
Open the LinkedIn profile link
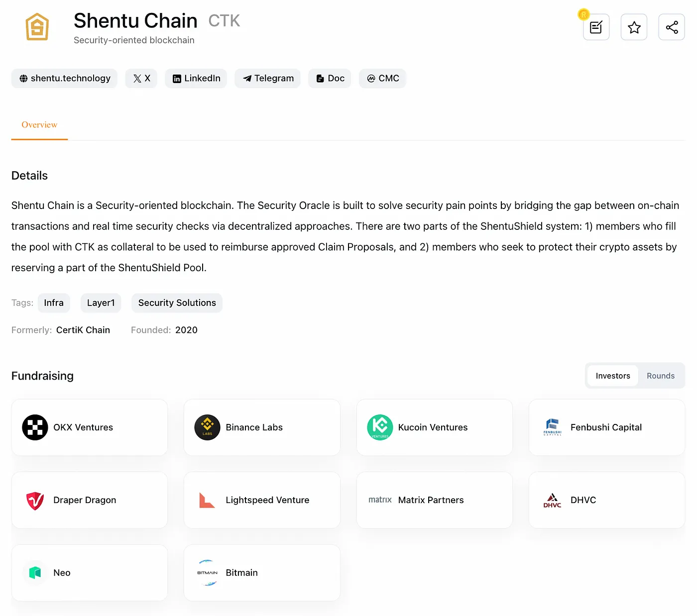196,79
